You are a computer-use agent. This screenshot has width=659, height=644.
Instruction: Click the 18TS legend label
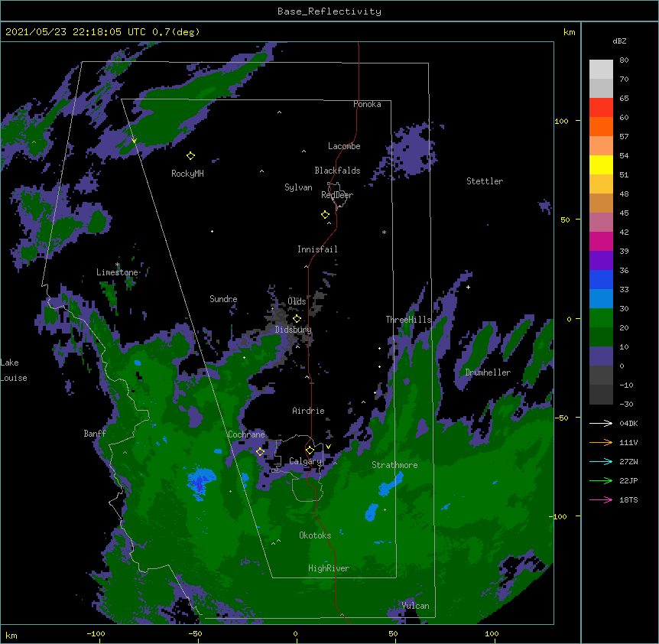628,499
